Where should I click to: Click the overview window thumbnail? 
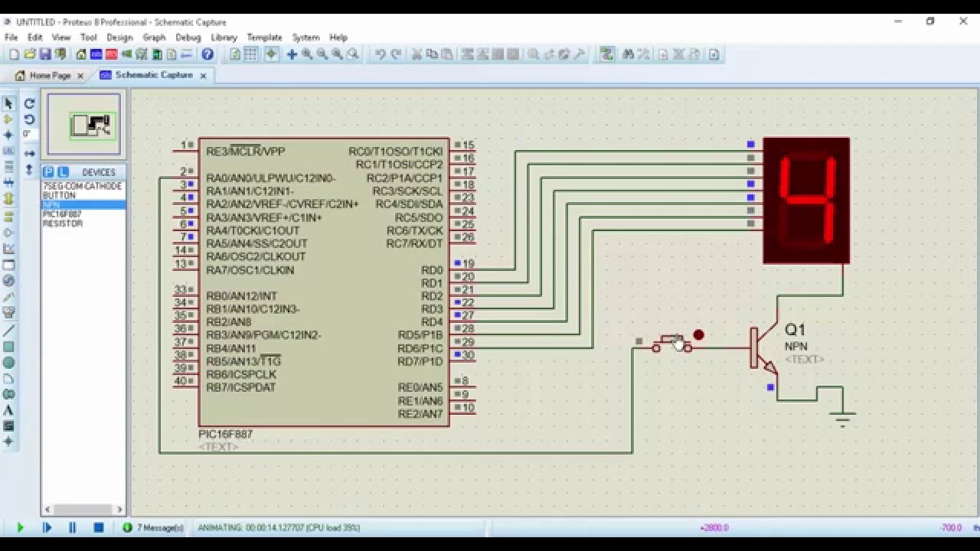click(x=84, y=125)
